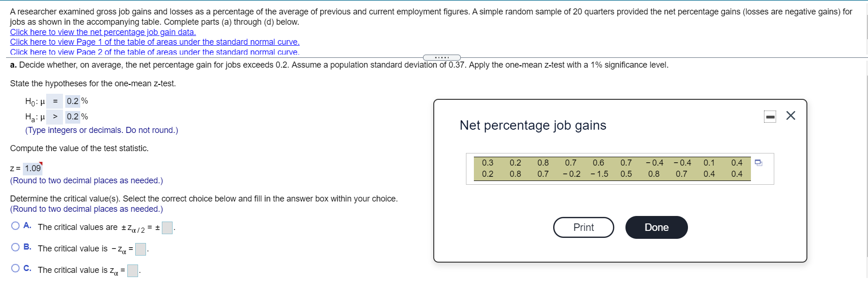The image size is (868, 285).
Task: Select choice B, the critical value −zα
Action: click(x=15, y=247)
